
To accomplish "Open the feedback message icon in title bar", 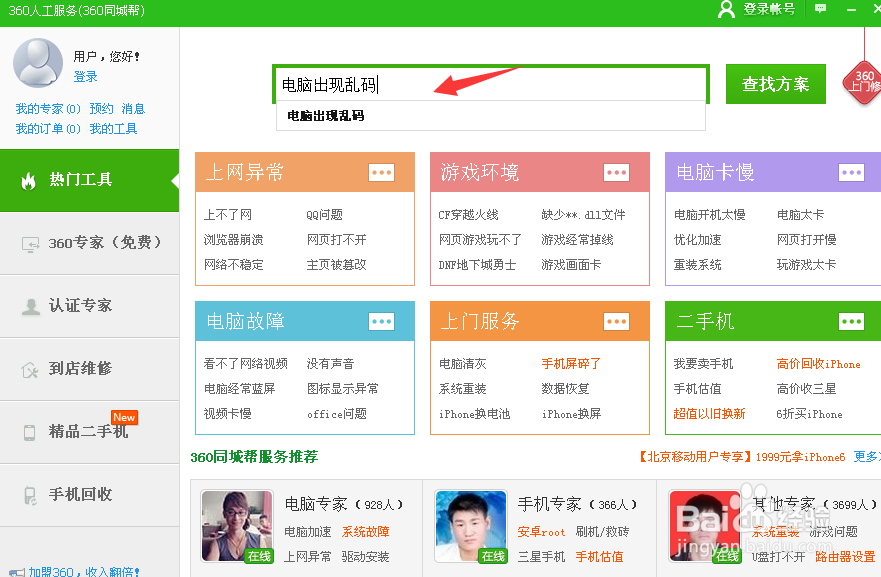I will click(820, 8).
